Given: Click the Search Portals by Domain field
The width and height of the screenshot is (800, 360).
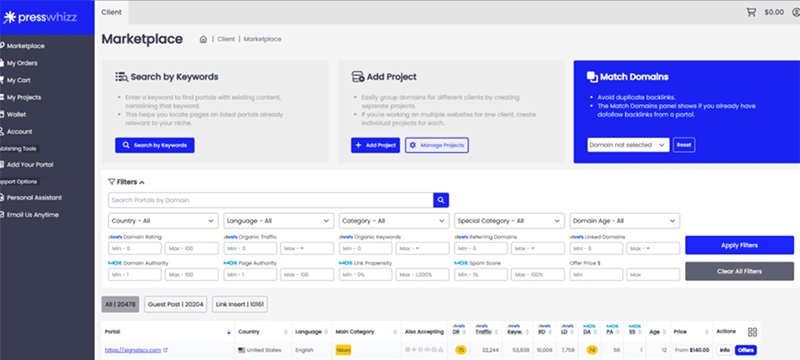Looking at the screenshot, I should [x=271, y=200].
